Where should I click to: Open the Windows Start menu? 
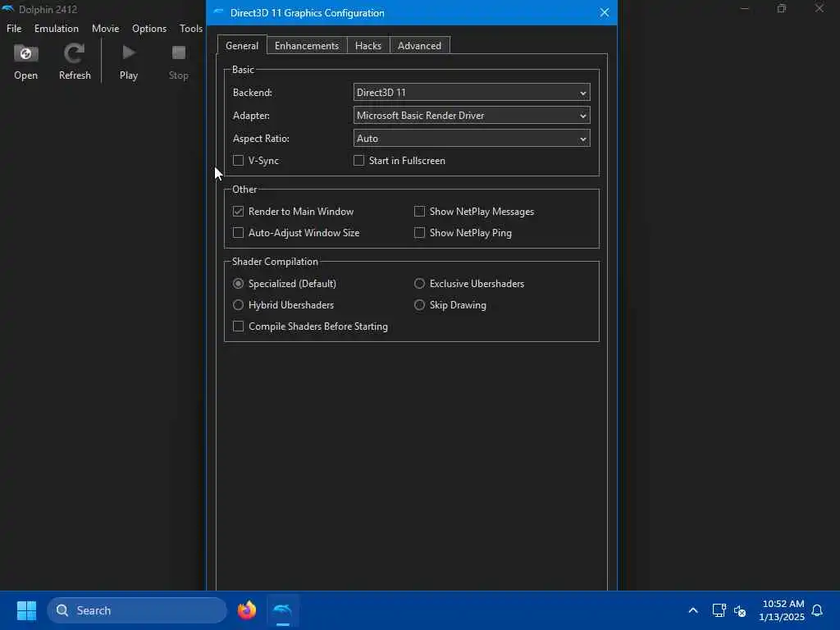(x=26, y=610)
